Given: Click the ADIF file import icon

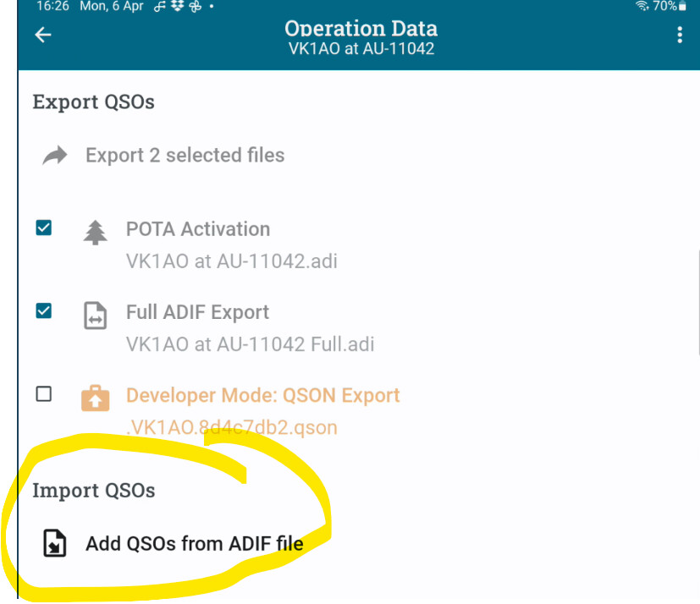Looking at the screenshot, I should [55, 543].
